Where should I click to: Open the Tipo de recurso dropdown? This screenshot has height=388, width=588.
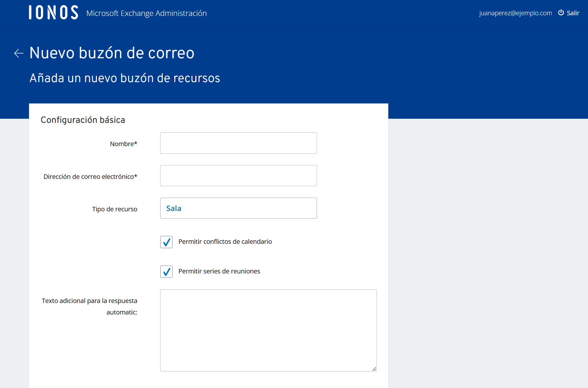[238, 208]
